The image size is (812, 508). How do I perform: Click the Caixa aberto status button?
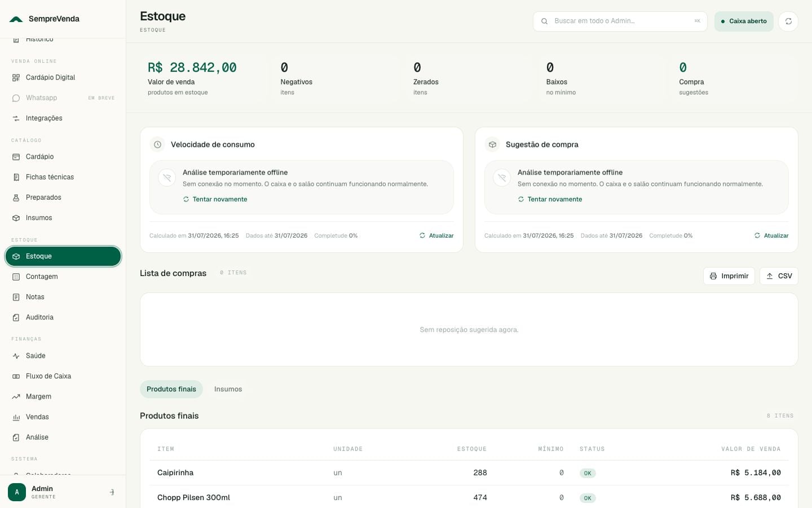(744, 21)
